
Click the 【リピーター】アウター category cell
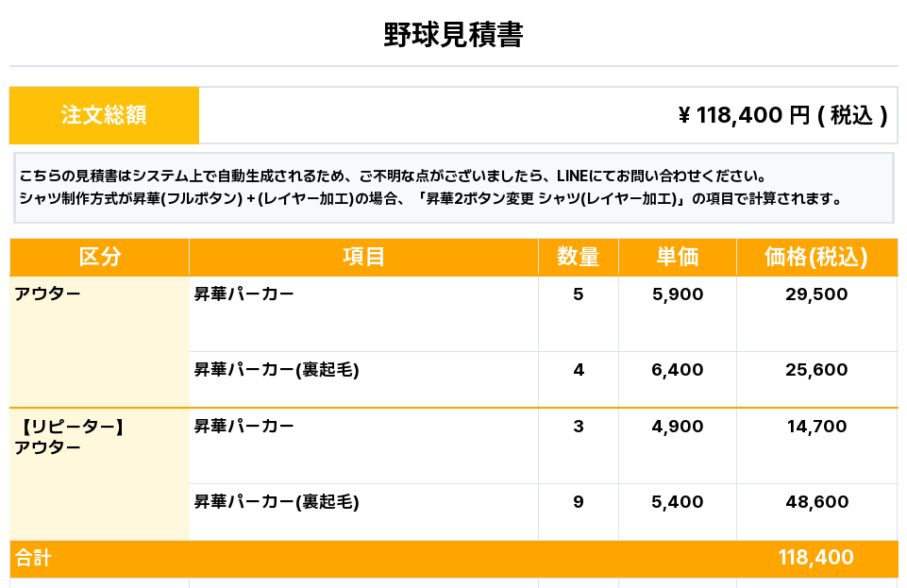71,437
